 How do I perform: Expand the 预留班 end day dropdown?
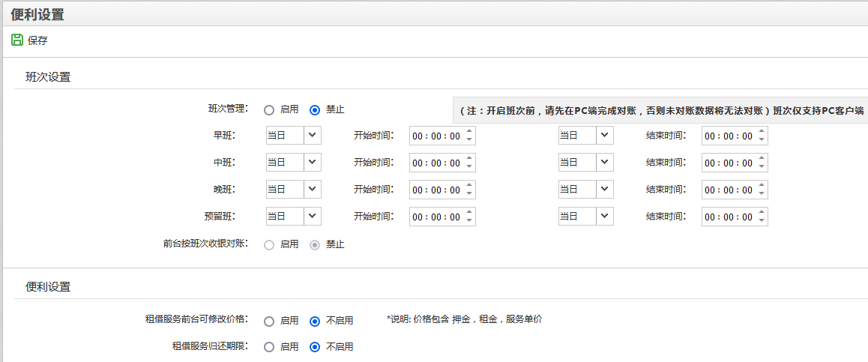pos(585,216)
